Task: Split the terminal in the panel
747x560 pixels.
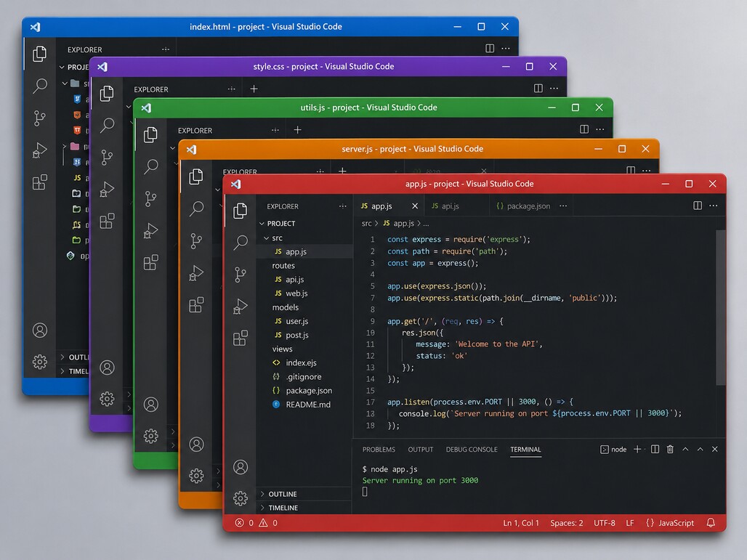Action: 655,449
